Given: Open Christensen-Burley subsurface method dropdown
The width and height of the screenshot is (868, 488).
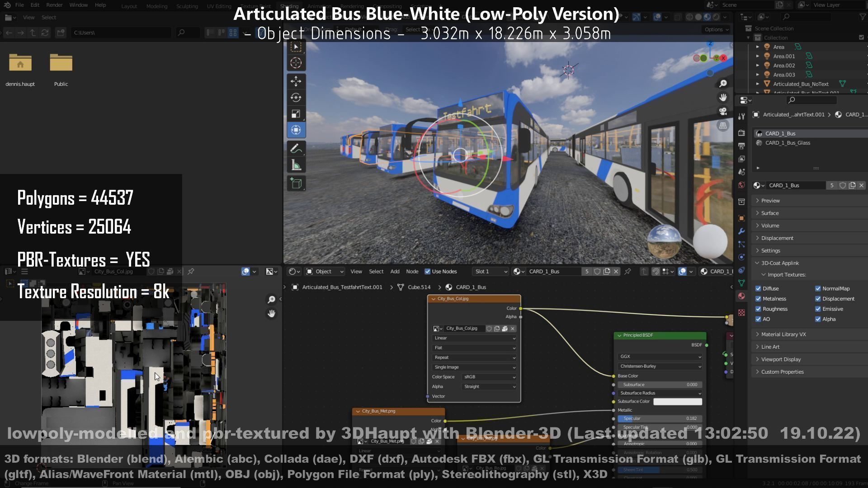Looking at the screenshot, I should (660, 366).
